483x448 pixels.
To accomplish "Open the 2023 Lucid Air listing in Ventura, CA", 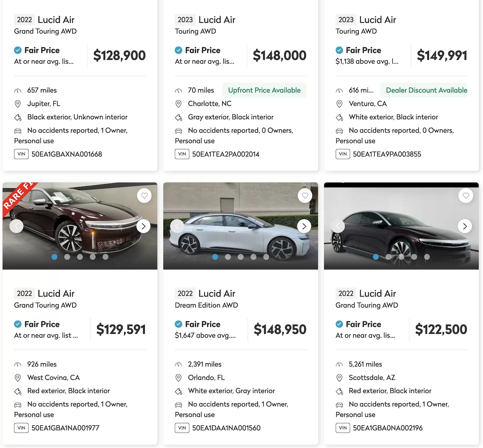I will [x=366, y=25].
